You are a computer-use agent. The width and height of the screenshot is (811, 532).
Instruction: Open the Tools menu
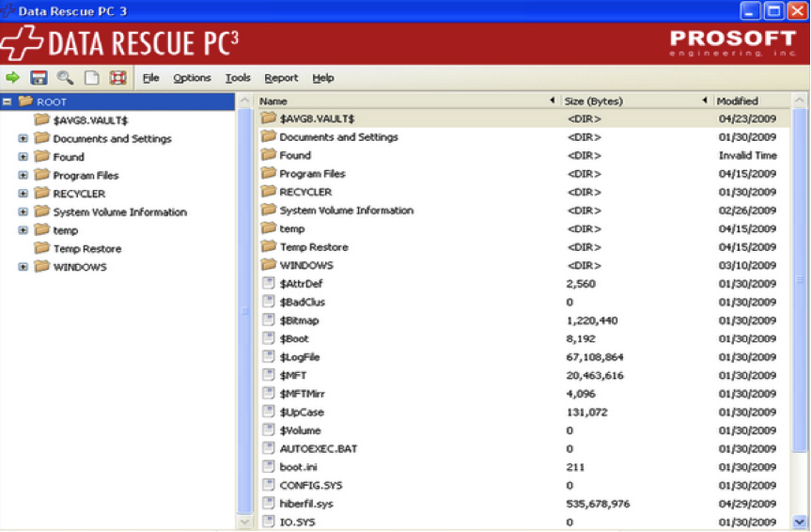pos(238,78)
